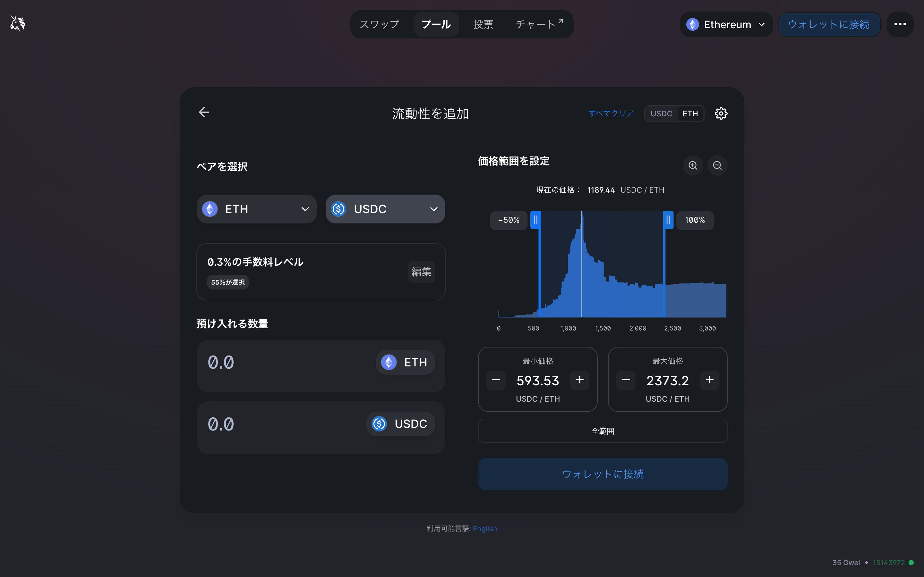Switch price denomination to USDC
Image resolution: width=924 pixels, height=577 pixels.
pos(661,114)
